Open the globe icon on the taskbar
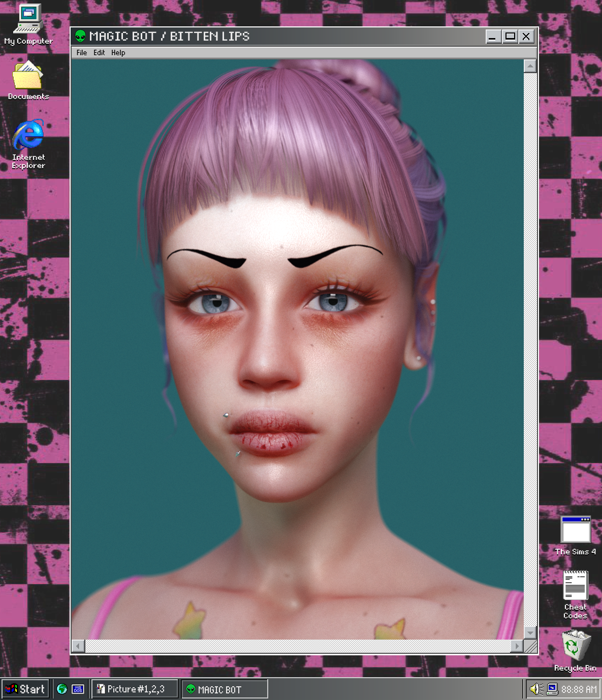 tap(61, 689)
